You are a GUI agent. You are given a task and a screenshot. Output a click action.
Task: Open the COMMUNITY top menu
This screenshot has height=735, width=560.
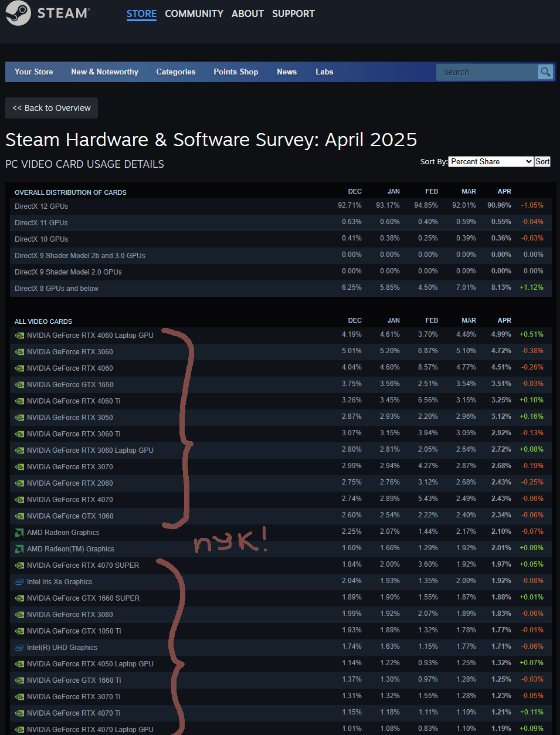click(x=194, y=13)
